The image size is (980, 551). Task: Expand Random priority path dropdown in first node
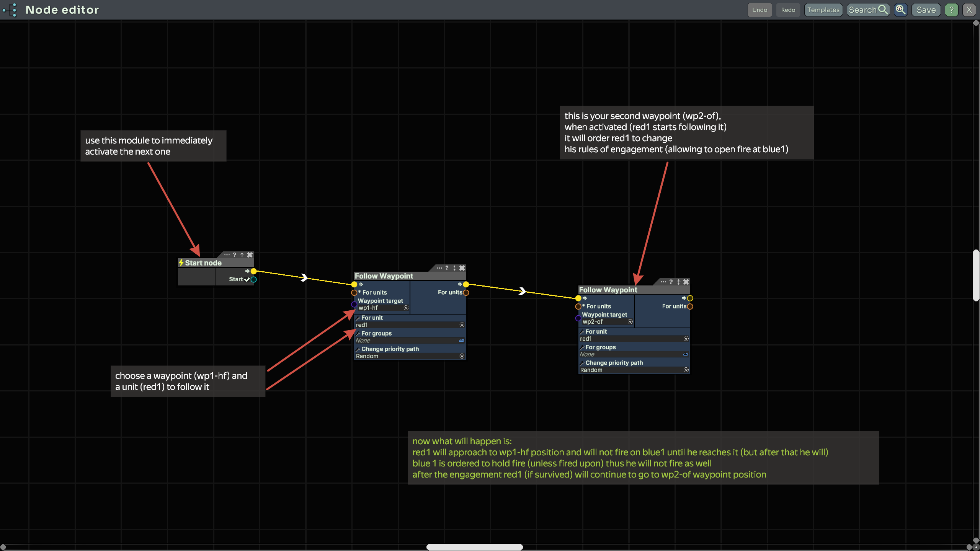[x=462, y=356]
